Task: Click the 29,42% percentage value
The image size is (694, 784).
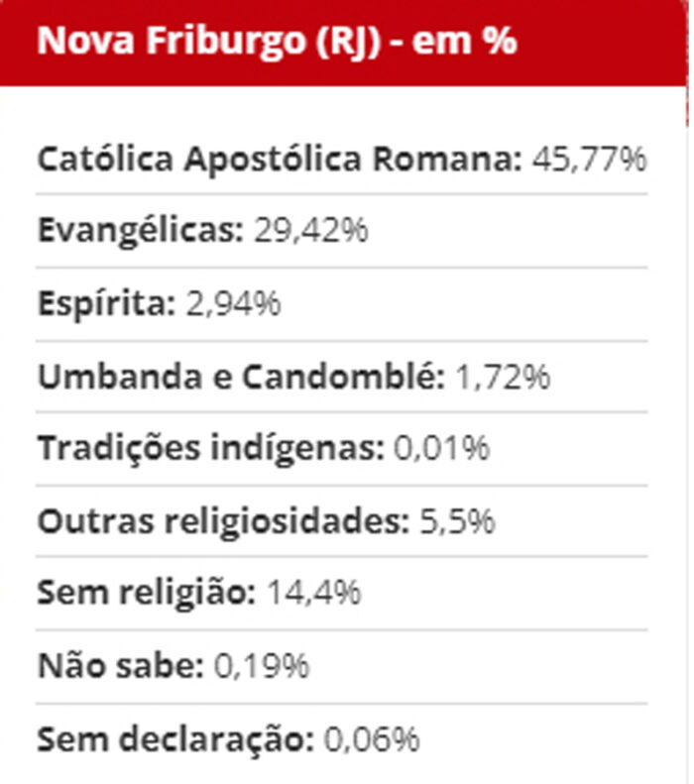Action: (310, 230)
